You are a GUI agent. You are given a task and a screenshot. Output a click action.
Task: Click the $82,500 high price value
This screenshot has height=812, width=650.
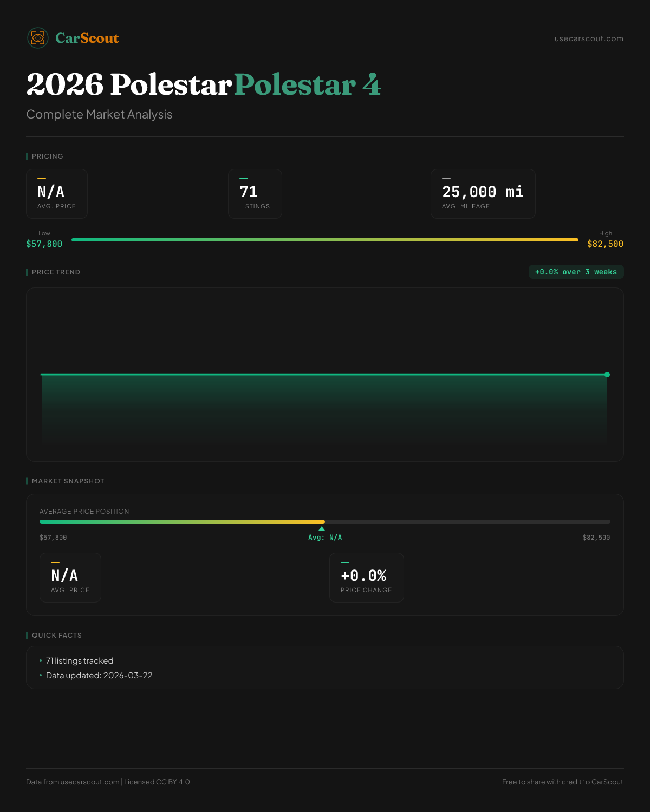tap(605, 244)
